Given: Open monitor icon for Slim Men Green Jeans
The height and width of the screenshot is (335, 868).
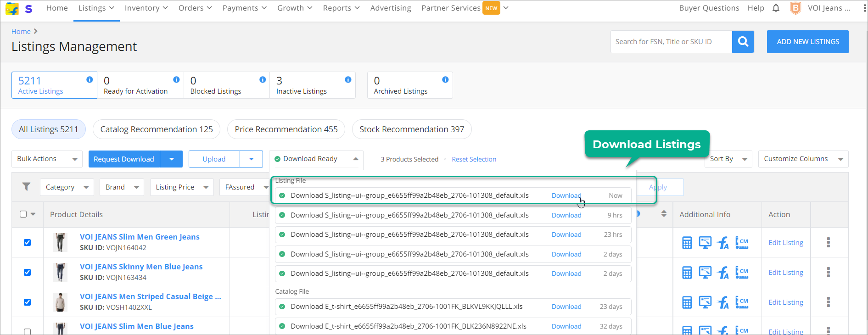Looking at the screenshot, I should pos(705,242).
